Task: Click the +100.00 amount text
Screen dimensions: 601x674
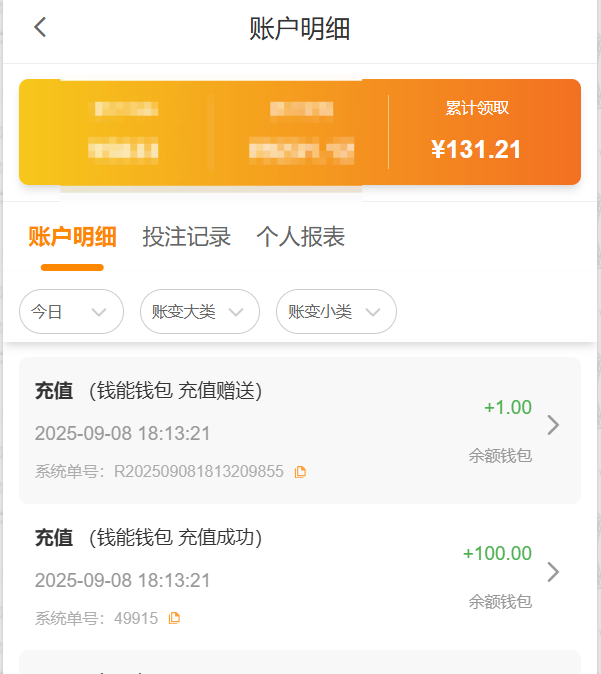Action: click(497, 554)
